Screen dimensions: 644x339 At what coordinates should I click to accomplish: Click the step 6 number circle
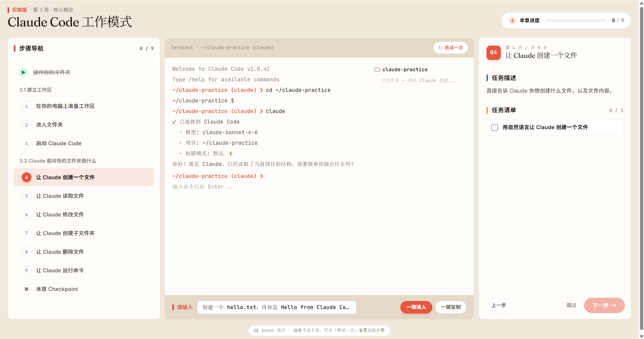pos(26,214)
